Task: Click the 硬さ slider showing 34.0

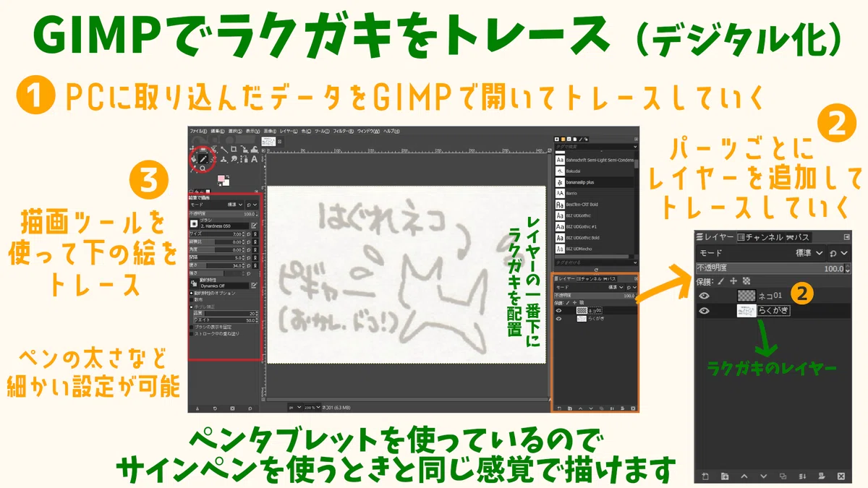Action: (216, 265)
